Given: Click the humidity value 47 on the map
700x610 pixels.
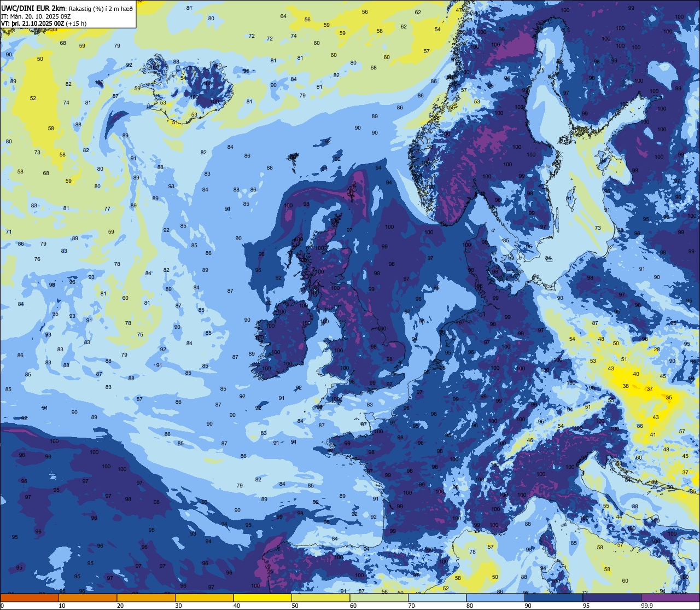Looking at the screenshot, I should click(459, 10).
